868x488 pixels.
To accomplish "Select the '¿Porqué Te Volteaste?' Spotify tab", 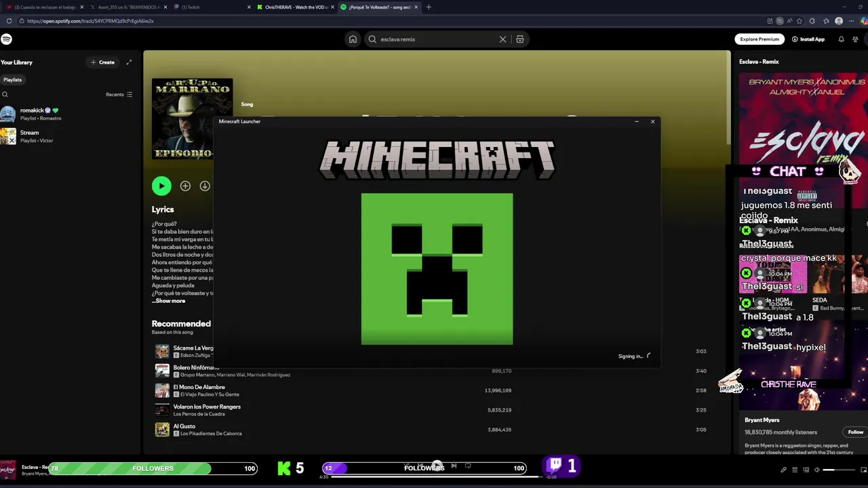I will (x=379, y=7).
